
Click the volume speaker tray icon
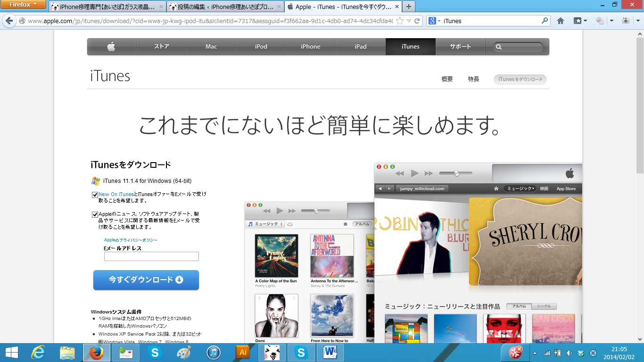(x=569, y=353)
